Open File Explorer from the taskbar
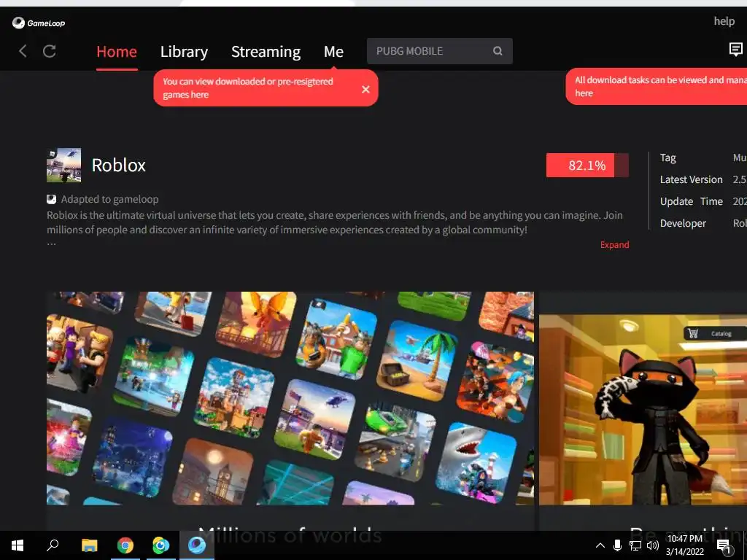Image resolution: width=747 pixels, height=560 pixels. click(x=89, y=545)
